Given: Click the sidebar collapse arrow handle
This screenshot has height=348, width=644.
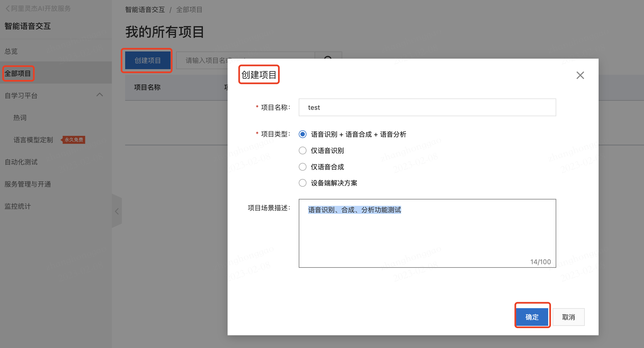Looking at the screenshot, I should pyautogui.click(x=117, y=212).
